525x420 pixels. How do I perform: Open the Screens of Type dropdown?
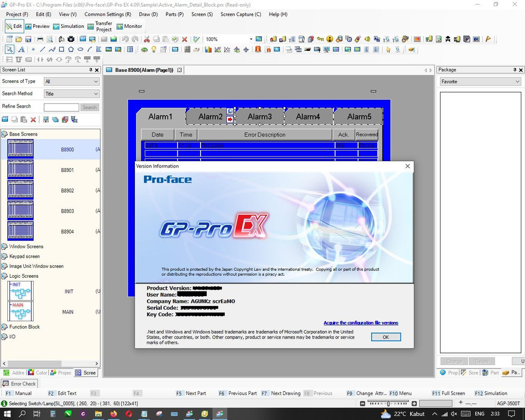coord(71,81)
